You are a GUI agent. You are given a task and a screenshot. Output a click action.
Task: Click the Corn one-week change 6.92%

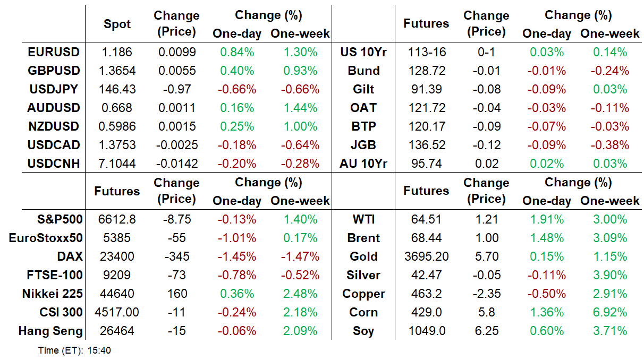point(609,312)
